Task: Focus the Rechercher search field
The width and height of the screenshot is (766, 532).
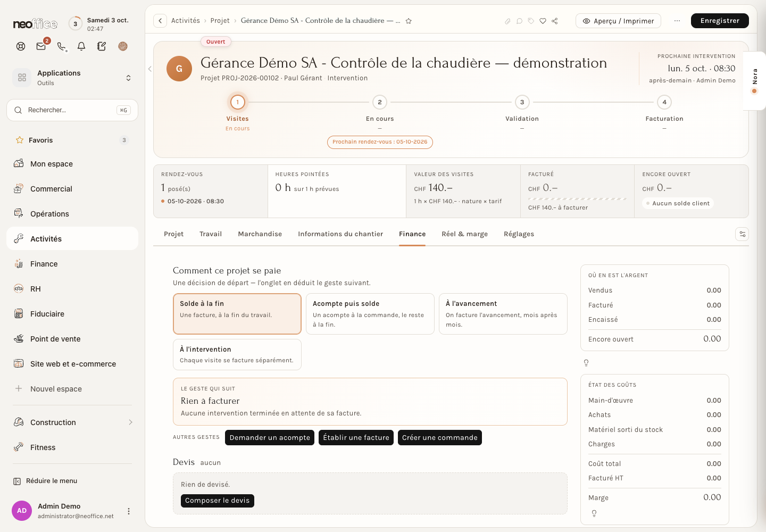Action: [72, 110]
